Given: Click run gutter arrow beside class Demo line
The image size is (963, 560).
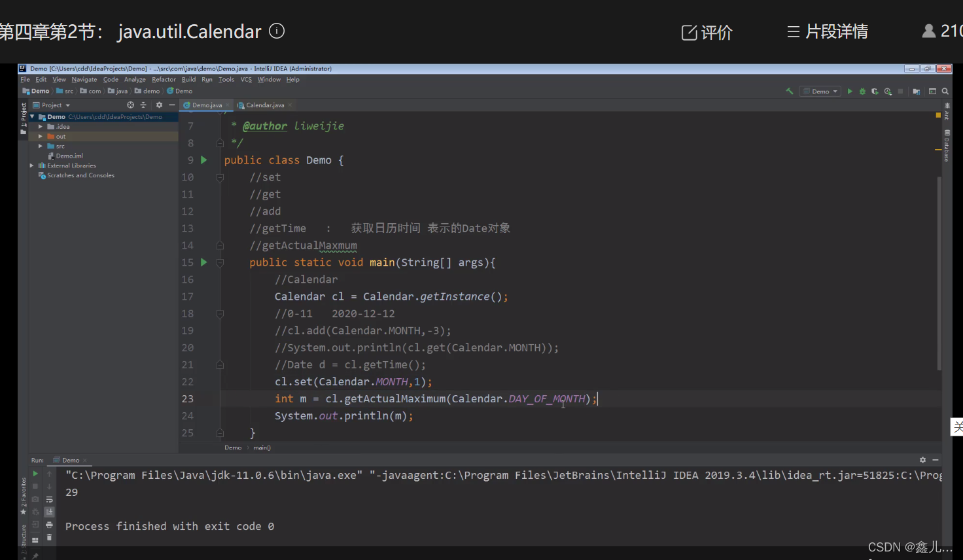Looking at the screenshot, I should (x=204, y=160).
